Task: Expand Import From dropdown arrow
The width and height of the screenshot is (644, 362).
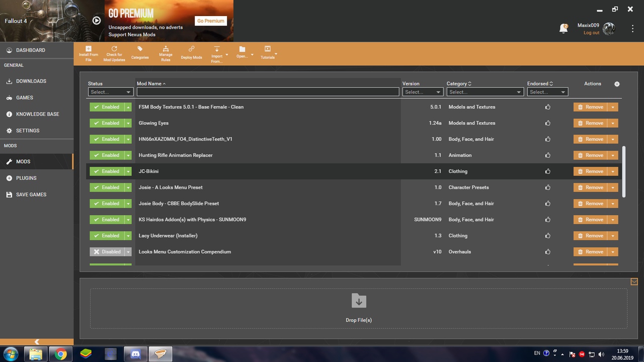Action: click(x=227, y=54)
